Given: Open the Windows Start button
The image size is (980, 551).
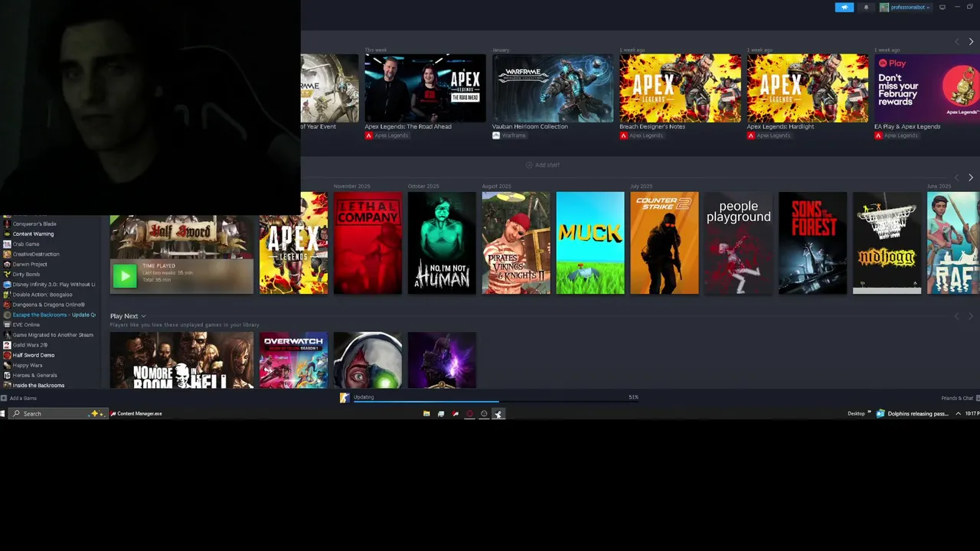Looking at the screenshot, I should tap(3, 413).
